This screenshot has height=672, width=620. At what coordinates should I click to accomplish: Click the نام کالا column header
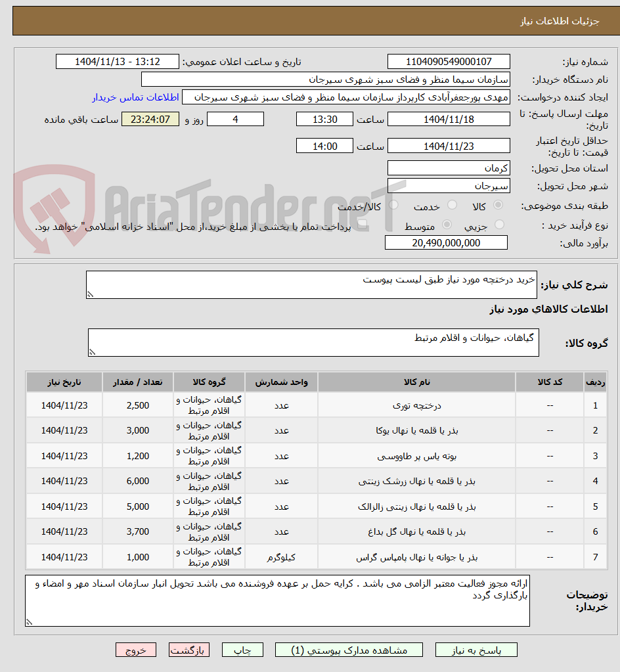[x=416, y=382]
